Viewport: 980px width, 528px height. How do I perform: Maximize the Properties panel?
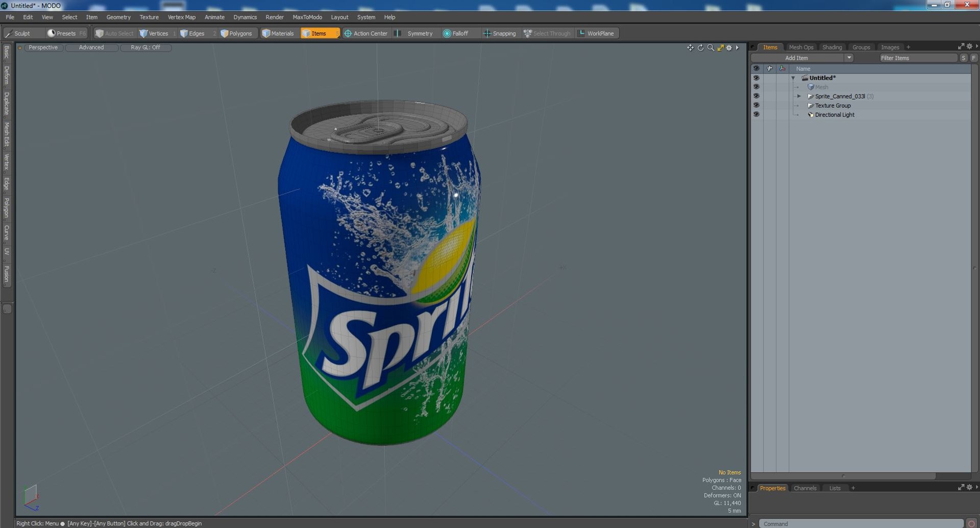tap(961, 487)
